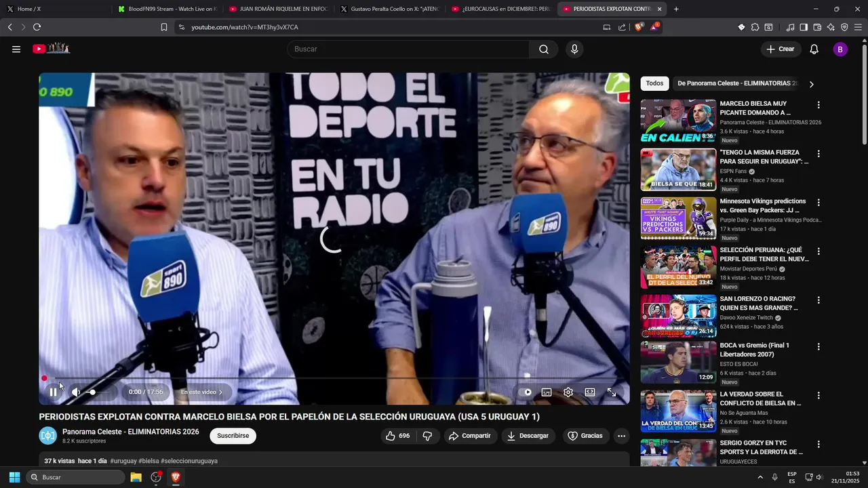Open the browser playlist music note icon
This screenshot has width=868, height=488.
click(790, 27)
